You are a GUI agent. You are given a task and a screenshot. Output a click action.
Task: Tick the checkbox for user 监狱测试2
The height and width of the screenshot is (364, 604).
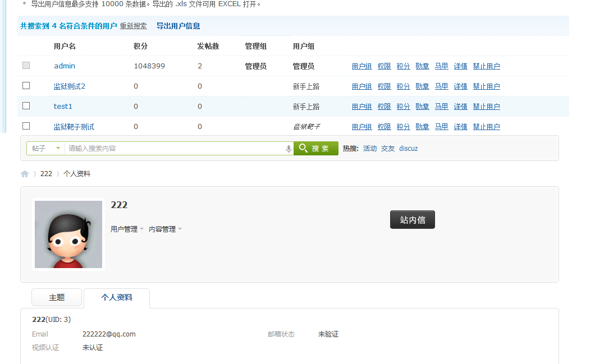click(x=26, y=86)
